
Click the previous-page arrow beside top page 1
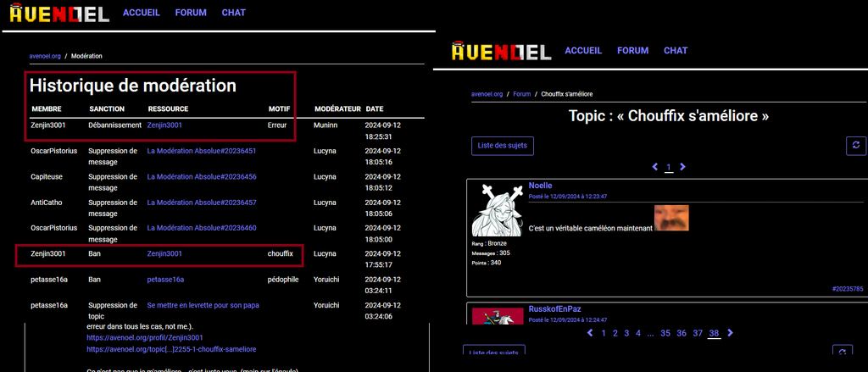(655, 167)
